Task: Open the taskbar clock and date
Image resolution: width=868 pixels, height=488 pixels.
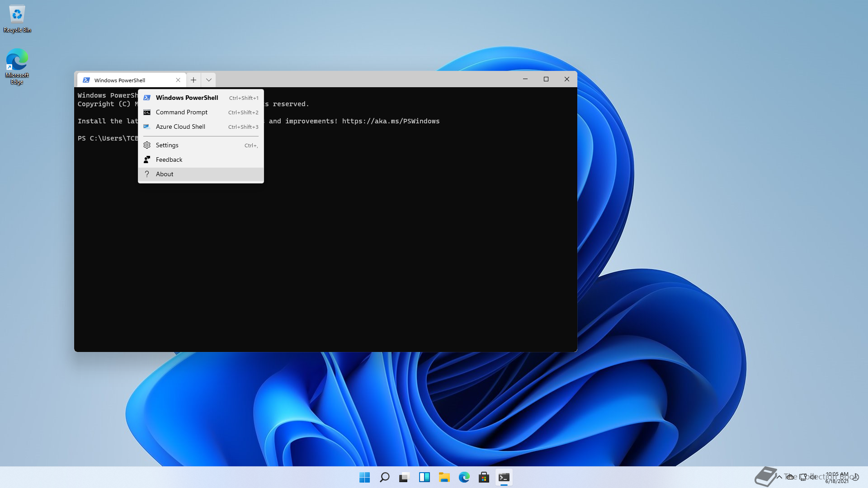Action: (837, 478)
